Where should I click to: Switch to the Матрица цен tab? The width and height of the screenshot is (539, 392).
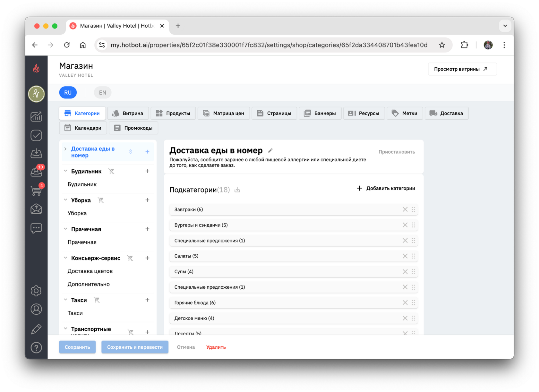[x=224, y=113]
